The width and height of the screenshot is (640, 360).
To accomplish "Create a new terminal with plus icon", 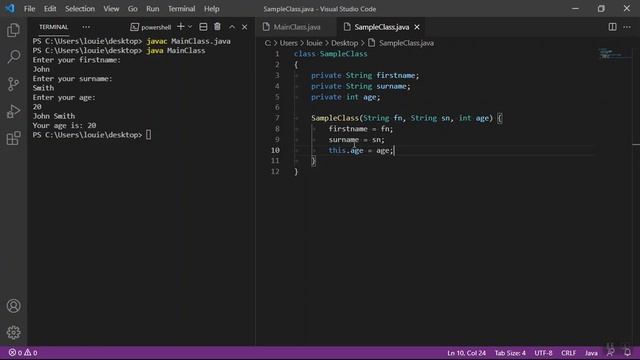I will click(x=180, y=27).
